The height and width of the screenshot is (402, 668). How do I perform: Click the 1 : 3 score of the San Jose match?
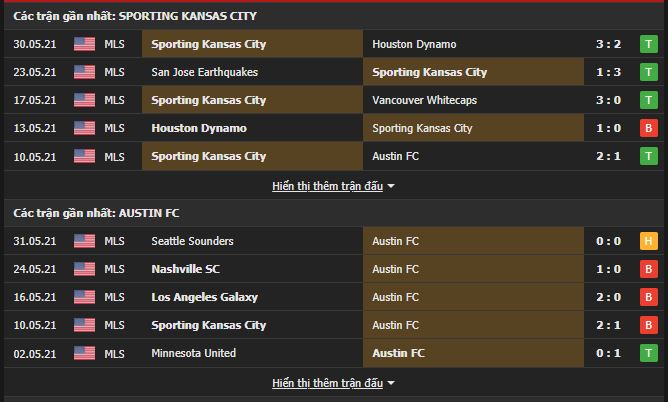(608, 72)
